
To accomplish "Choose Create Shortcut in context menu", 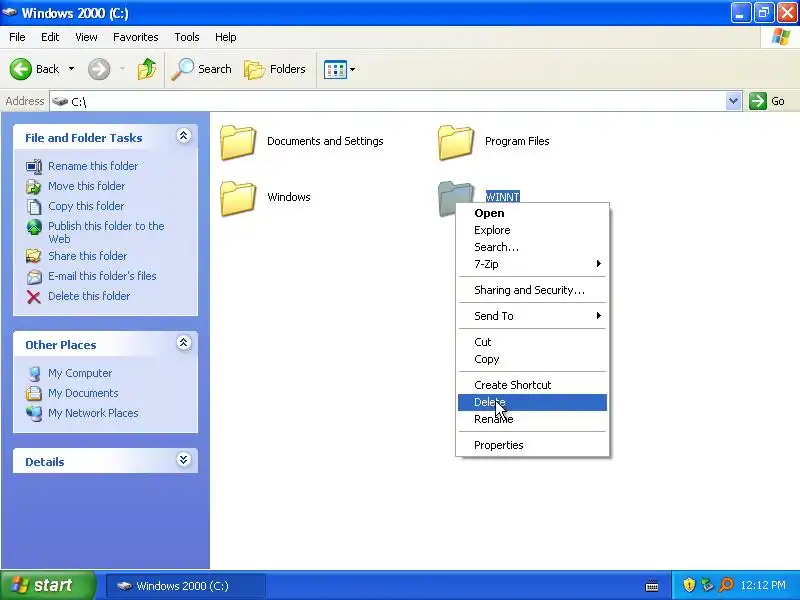I will coord(532,385).
